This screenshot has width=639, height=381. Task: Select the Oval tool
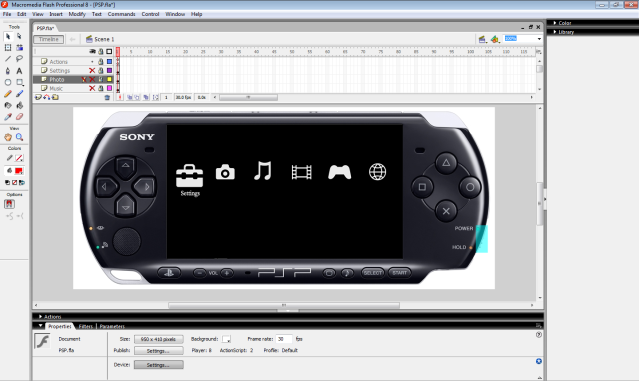[8, 82]
